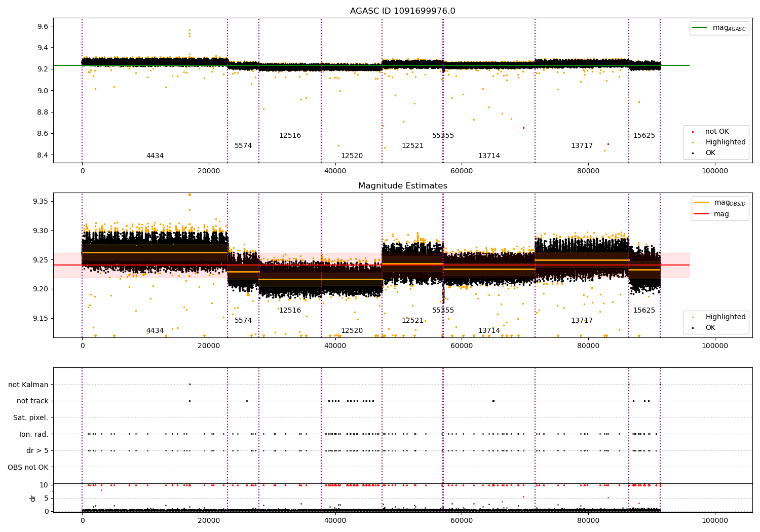
Task: Select the red "mag" legend line
Action: (702, 214)
